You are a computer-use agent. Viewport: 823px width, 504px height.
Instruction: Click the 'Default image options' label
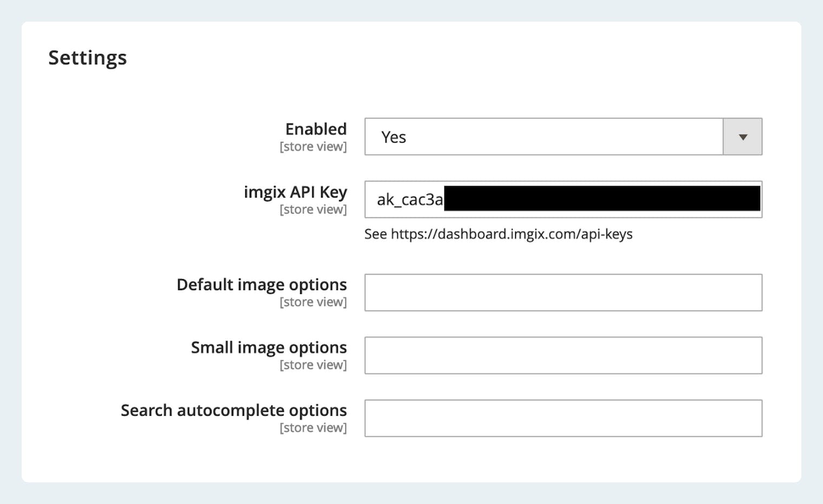pyautogui.click(x=262, y=285)
